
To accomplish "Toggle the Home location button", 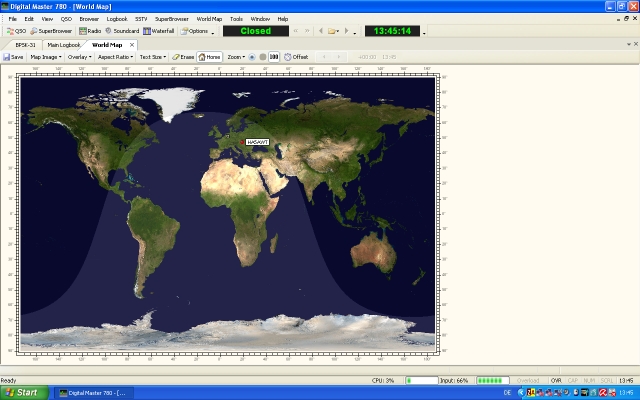I will 210,57.
